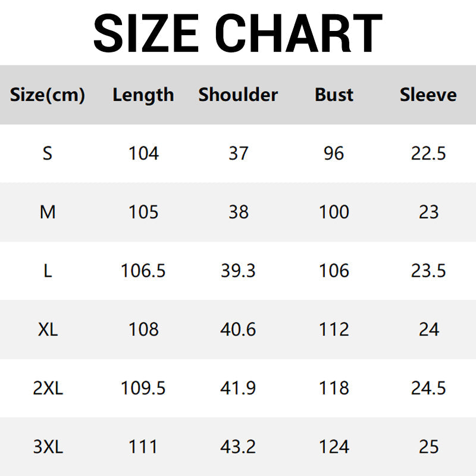Select the 3XL size row label
Viewport: 476px width, 476px height.
(48, 447)
